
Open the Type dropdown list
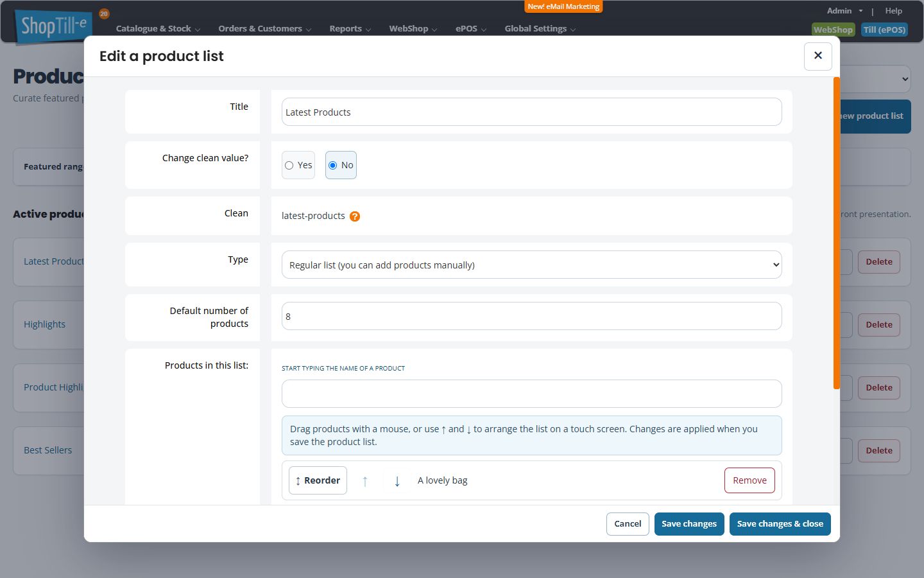coord(531,265)
